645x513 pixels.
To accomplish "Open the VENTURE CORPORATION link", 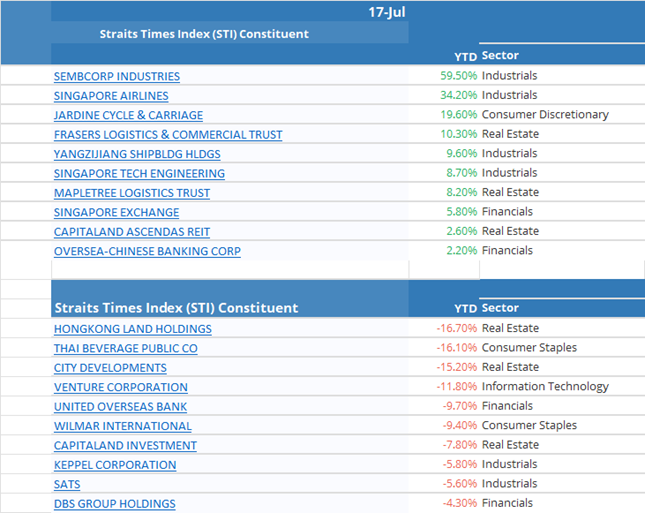I will pos(121,387).
